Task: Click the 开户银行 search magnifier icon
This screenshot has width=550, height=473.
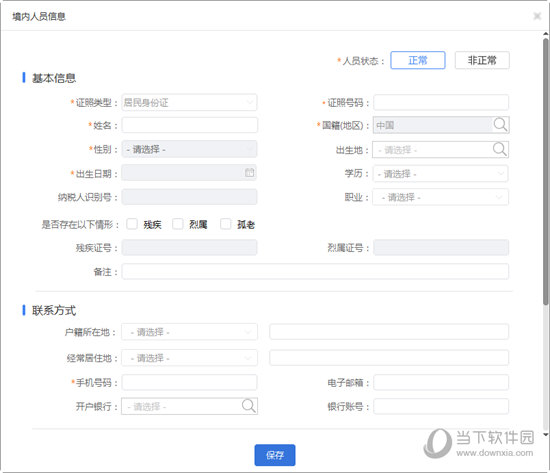Action: pos(249,406)
